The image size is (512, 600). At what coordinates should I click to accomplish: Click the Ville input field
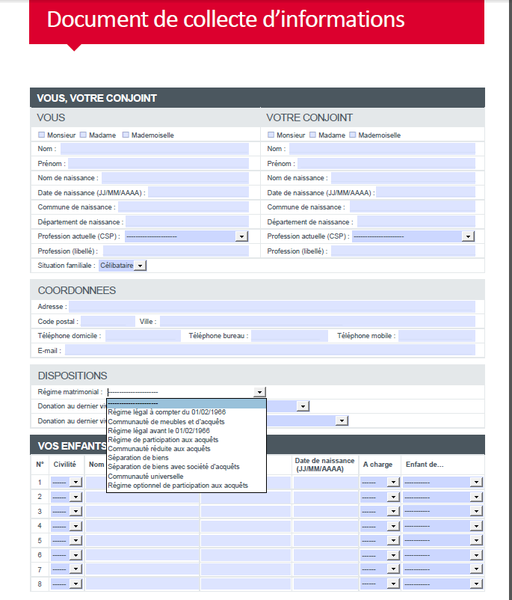pos(318,321)
